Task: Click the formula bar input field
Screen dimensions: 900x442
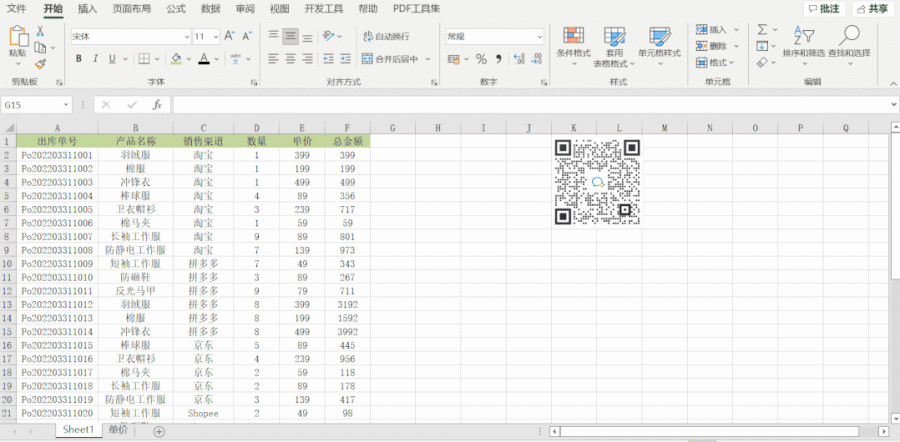Action: coord(530,105)
